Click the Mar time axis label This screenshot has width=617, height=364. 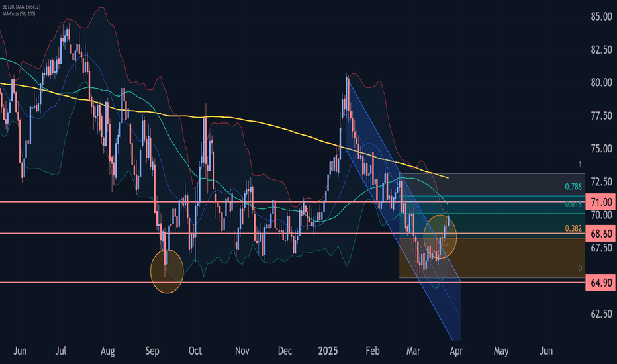[413, 351]
